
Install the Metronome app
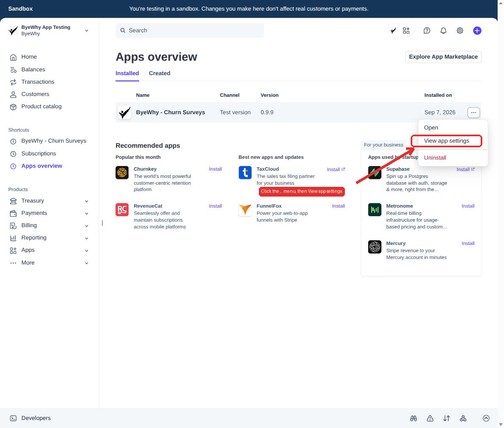(x=468, y=206)
